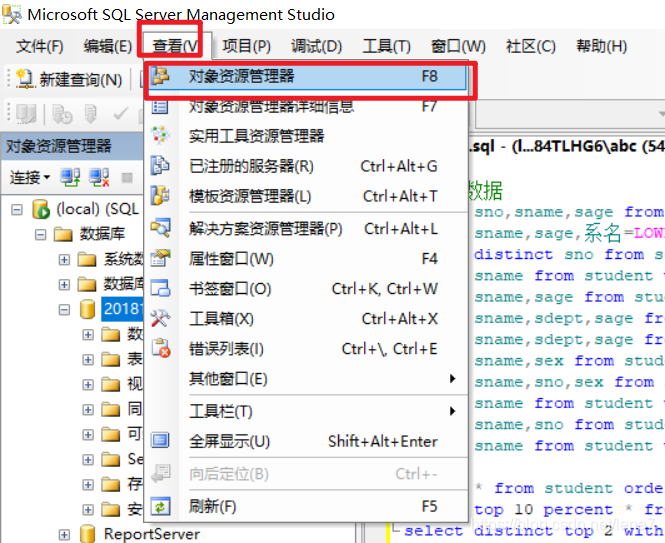Expand the 工具栏(T) submenu
The height and width of the screenshot is (543, 665).
tap(307, 411)
